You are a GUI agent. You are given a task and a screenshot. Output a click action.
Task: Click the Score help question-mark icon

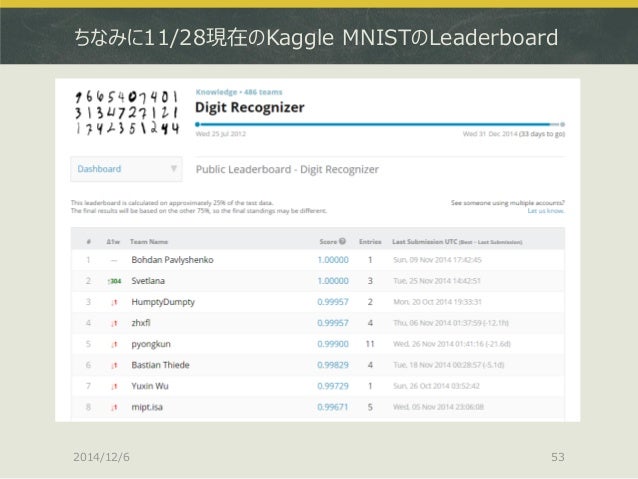[343, 241]
